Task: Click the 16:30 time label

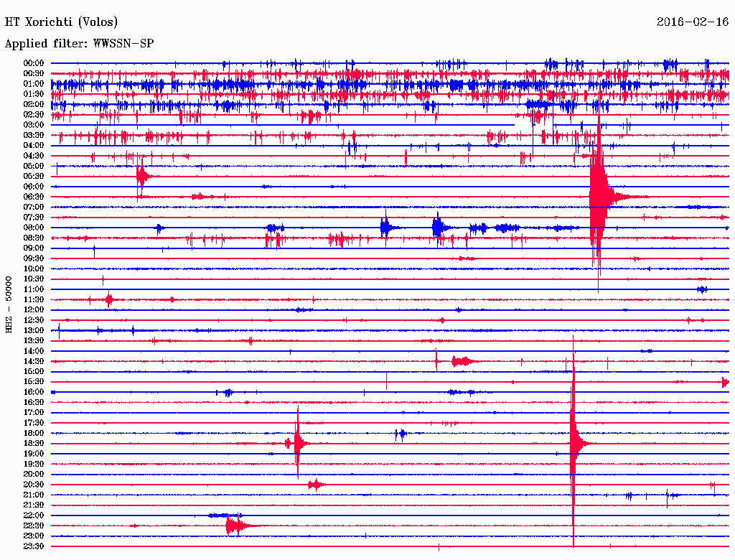Action: tap(34, 403)
